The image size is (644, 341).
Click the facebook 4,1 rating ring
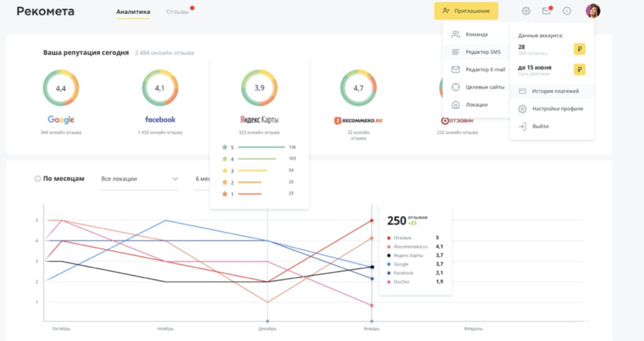coord(160,88)
